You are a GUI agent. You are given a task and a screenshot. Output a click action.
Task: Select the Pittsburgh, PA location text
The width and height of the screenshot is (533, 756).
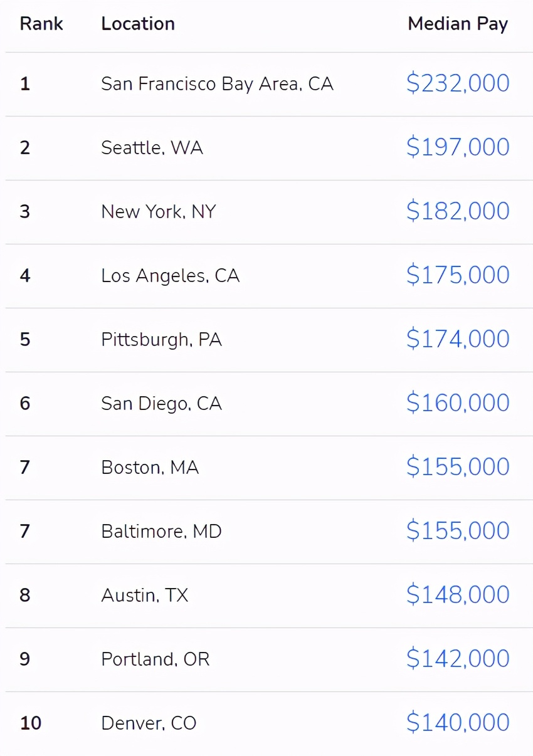pos(162,340)
